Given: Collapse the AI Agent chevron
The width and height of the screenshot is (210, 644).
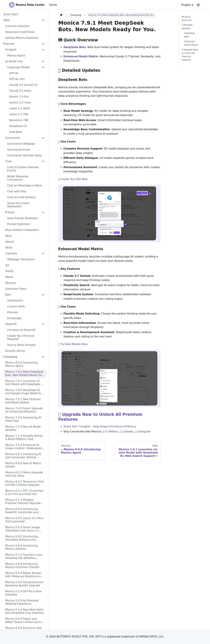Looking at the screenshot, I should click(43, 50).
